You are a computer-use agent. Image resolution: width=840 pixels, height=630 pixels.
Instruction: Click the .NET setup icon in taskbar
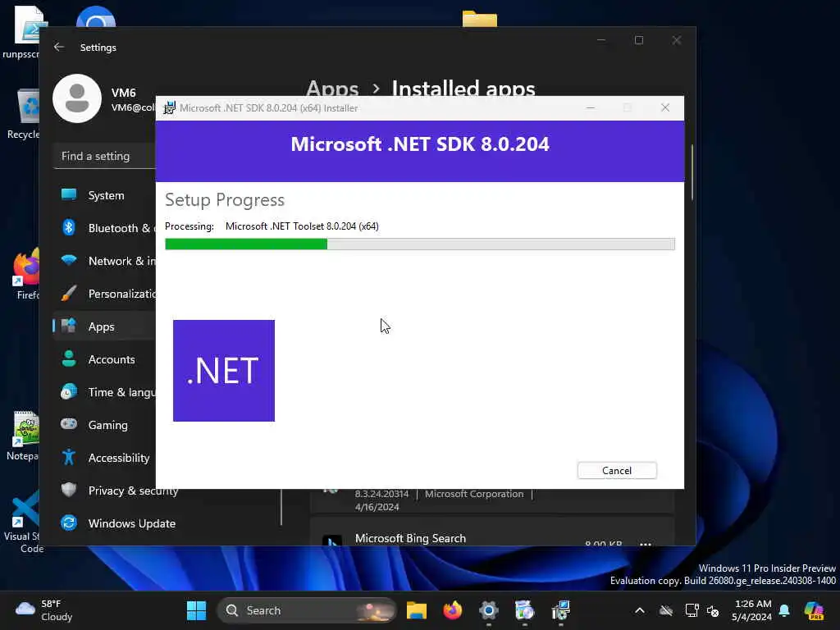(x=561, y=610)
